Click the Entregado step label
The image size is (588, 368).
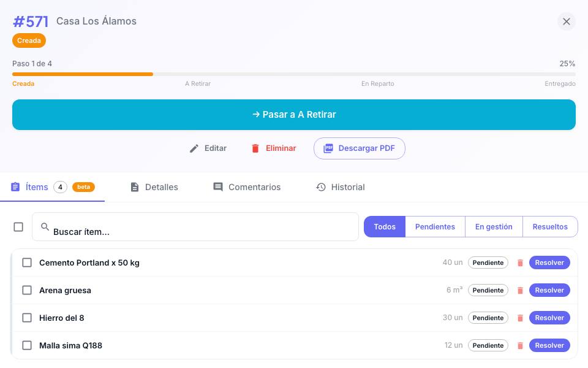pos(560,84)
